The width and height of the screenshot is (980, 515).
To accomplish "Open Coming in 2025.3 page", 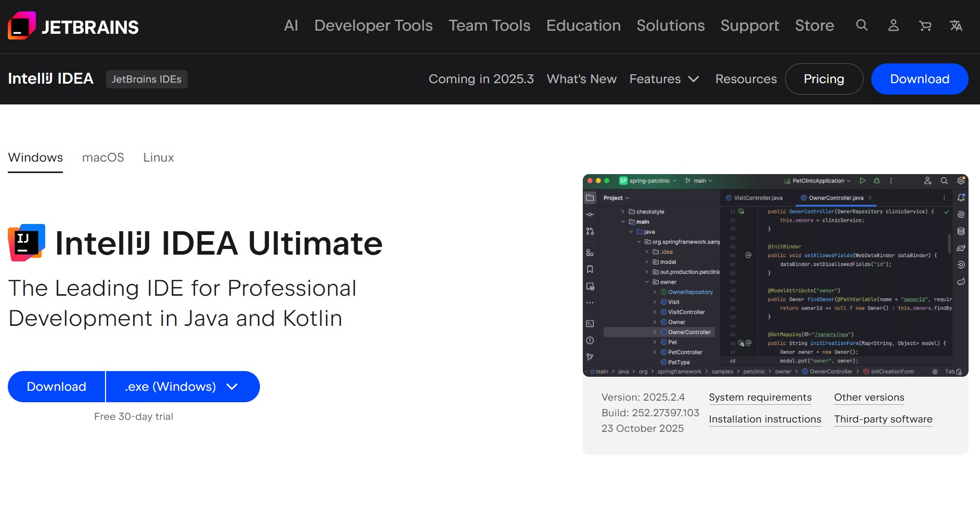I will 481,79.
